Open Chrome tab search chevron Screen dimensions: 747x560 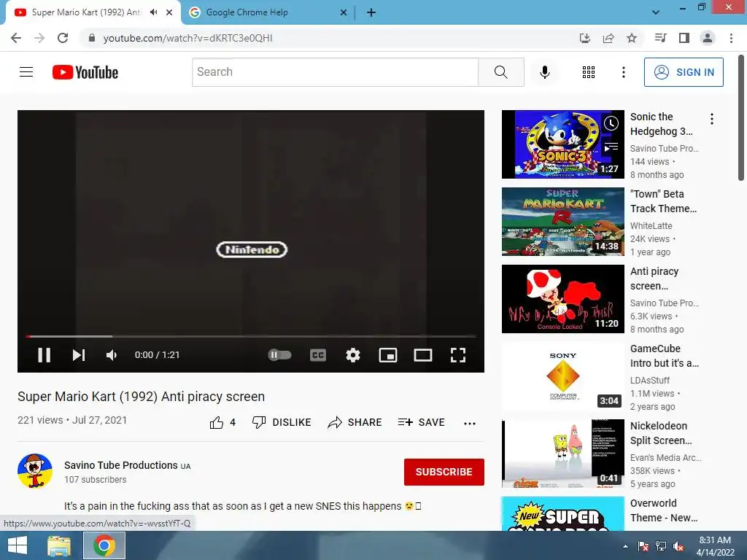pos(656,12)
